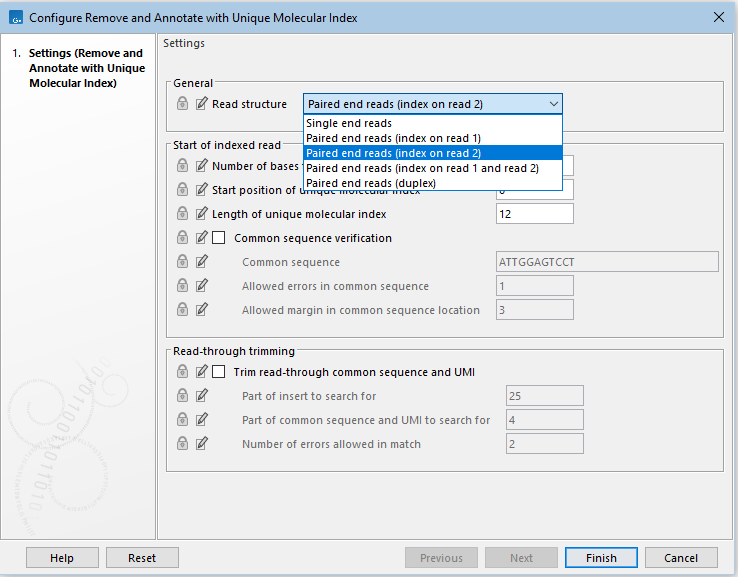Click the lock icon for Allowed margin in common sequence
This screenshot has width=738, height=577.
[182, 310]
